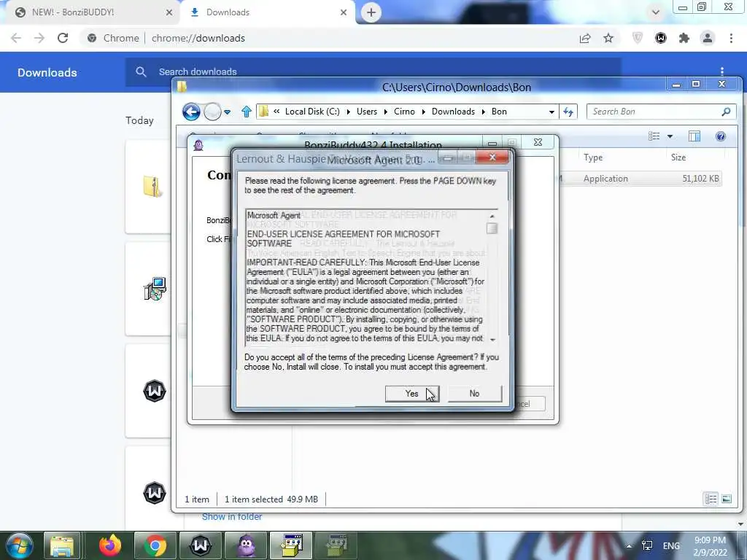Share this page icon in Chrome
Screen dimensions: 747x560
click(585, 38)
